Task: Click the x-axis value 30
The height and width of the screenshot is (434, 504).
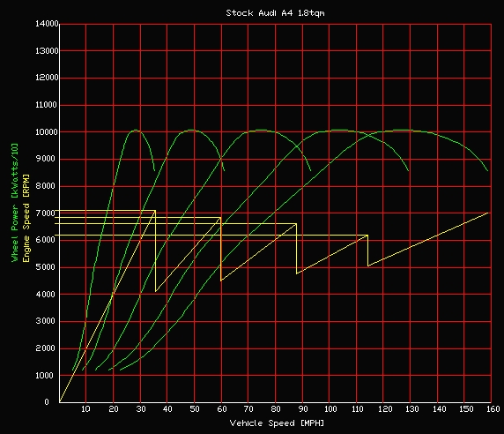Action: pyautogui.click(x=141, y=409)
